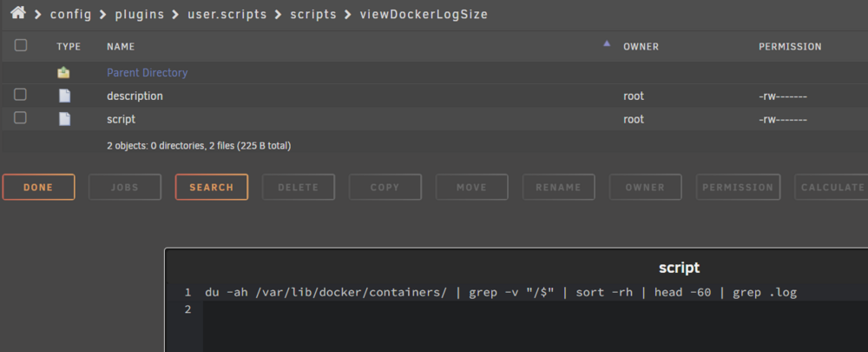Navigate to plugins breadcrumb
868x352 pixels.
pyautogui.click(x=140, y=14)
